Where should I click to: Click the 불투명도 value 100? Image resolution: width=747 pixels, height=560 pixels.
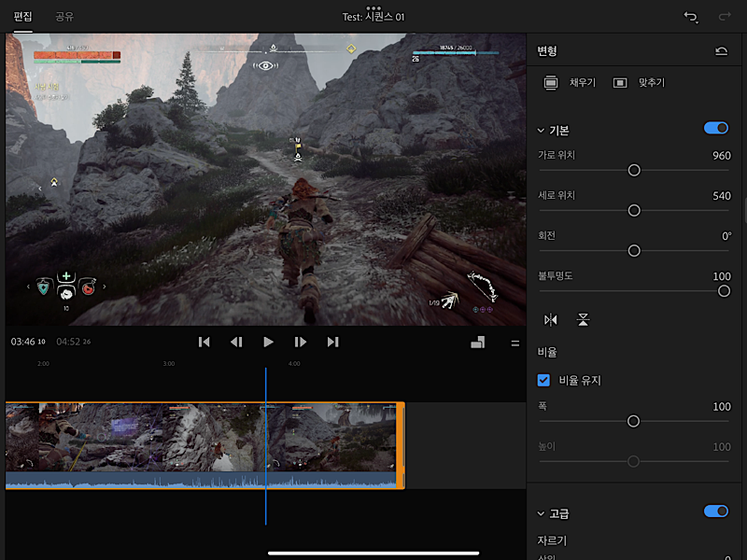pyautogui.click(x=721, y=276)
